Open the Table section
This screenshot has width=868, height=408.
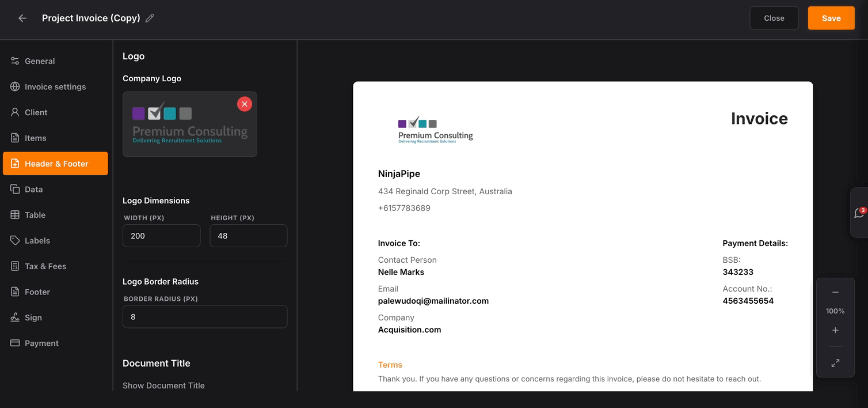pos(35,215)
